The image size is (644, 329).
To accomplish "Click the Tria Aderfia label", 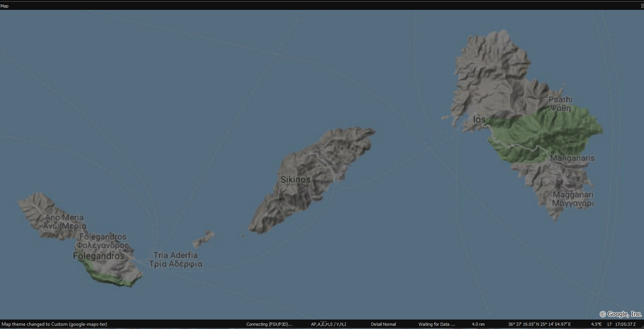I will [176, 260].
